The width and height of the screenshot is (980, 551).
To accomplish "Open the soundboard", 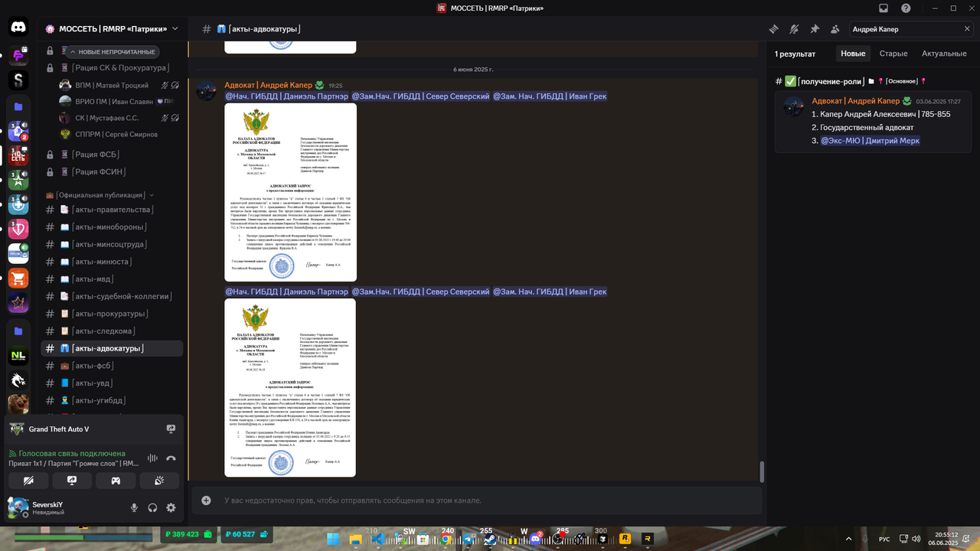I will click(x=159, y=481).
